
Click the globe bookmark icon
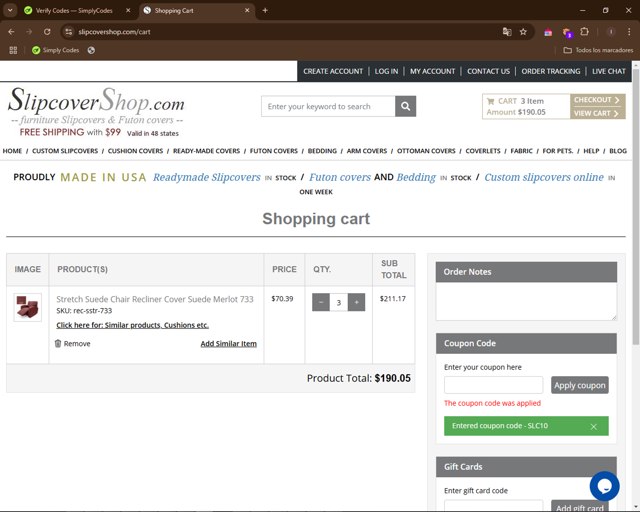pyautogui.click(x=91, y=50)
